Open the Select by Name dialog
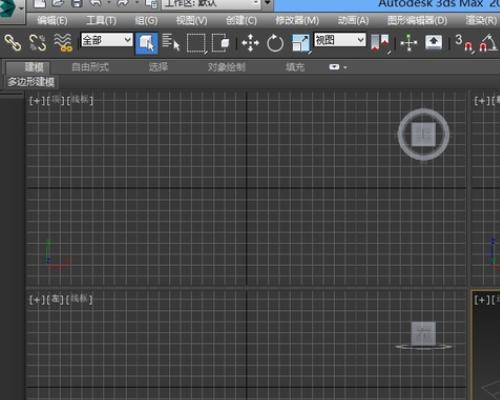This screenshot has width=500, height=400. coord(171,43)
